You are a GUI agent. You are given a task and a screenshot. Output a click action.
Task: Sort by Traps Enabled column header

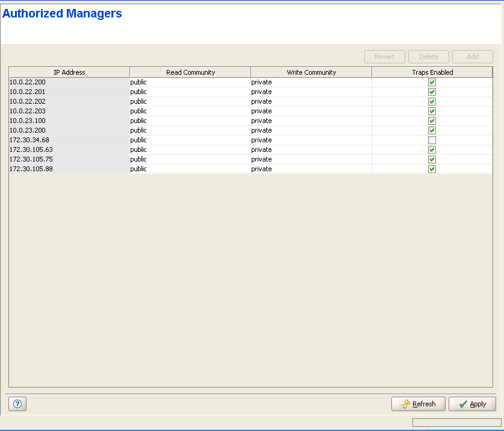[432, 72]
